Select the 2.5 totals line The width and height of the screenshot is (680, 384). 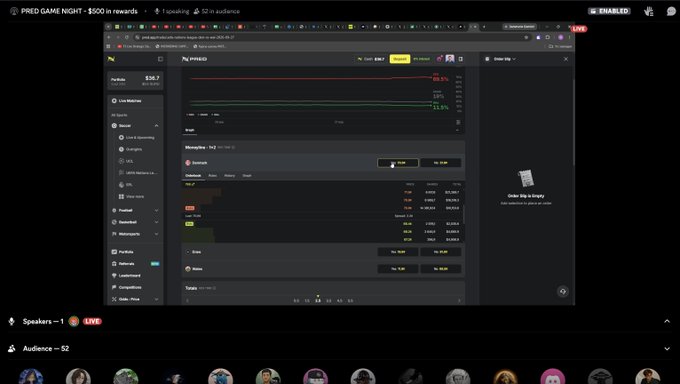[x=318, y=300]
